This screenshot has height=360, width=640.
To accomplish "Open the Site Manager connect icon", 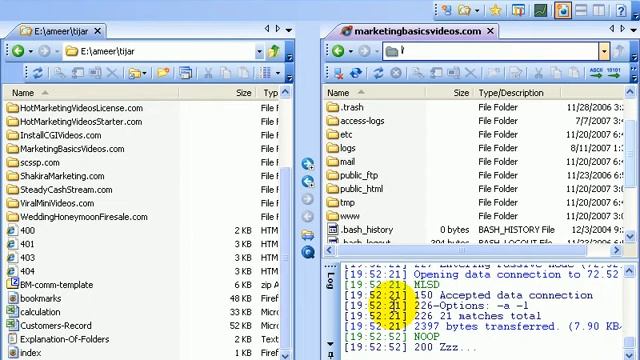I will point(447,10).
